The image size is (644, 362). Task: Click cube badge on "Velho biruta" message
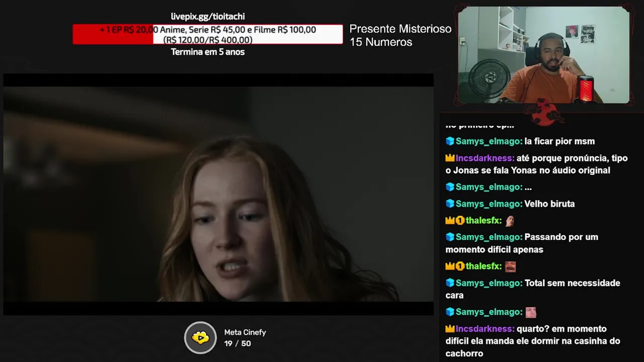(x=450, y=204)
